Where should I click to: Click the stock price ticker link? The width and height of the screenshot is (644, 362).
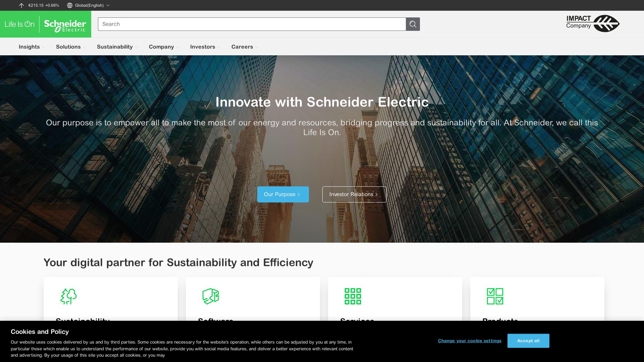click(x=39, y=5)
